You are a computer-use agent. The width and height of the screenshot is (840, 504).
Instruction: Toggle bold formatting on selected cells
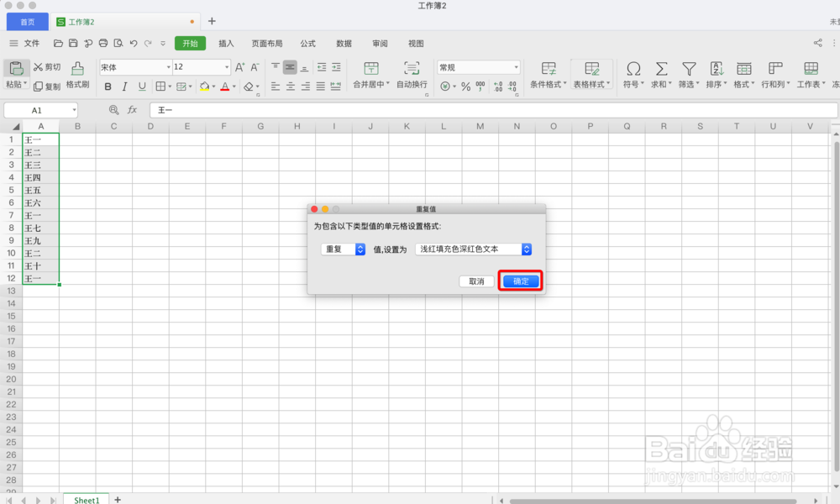point(108,87)
